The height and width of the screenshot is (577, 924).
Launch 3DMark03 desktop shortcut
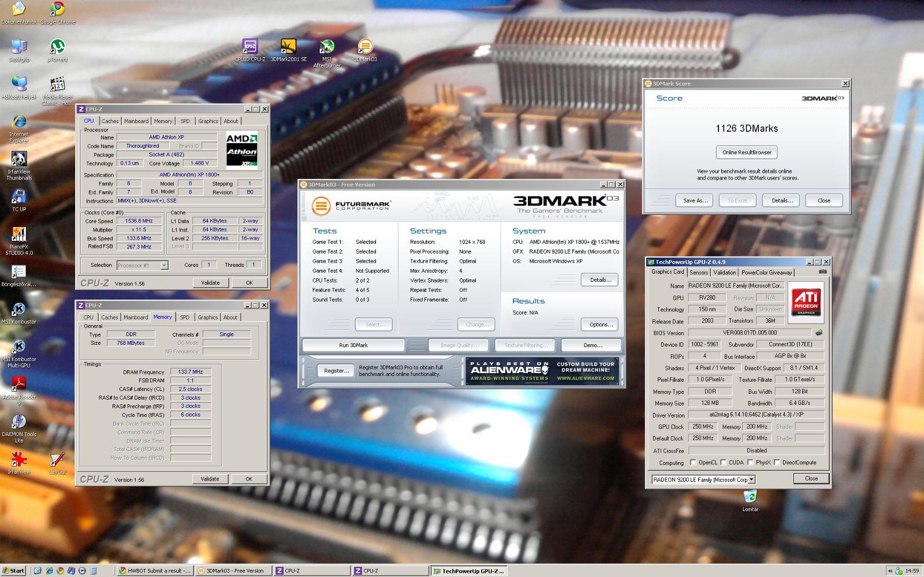pyautogui.click(x=365, y=50)
